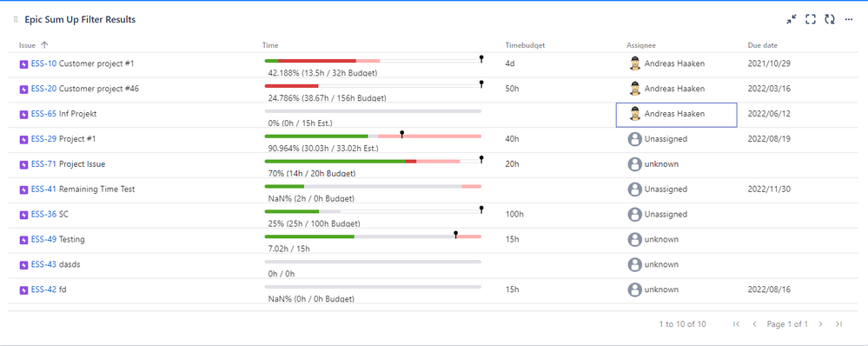Viewport: 868px width, 346px height.
Task: Go to previous page arrow
Action: point(754,324)
